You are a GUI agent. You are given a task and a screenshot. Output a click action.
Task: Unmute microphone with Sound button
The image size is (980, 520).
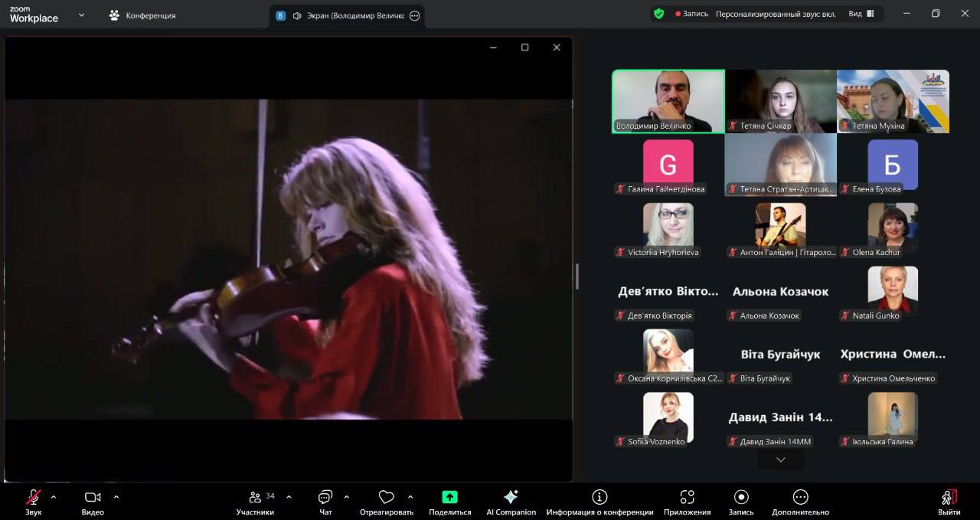pyautogui.click(x=34, y=498)
